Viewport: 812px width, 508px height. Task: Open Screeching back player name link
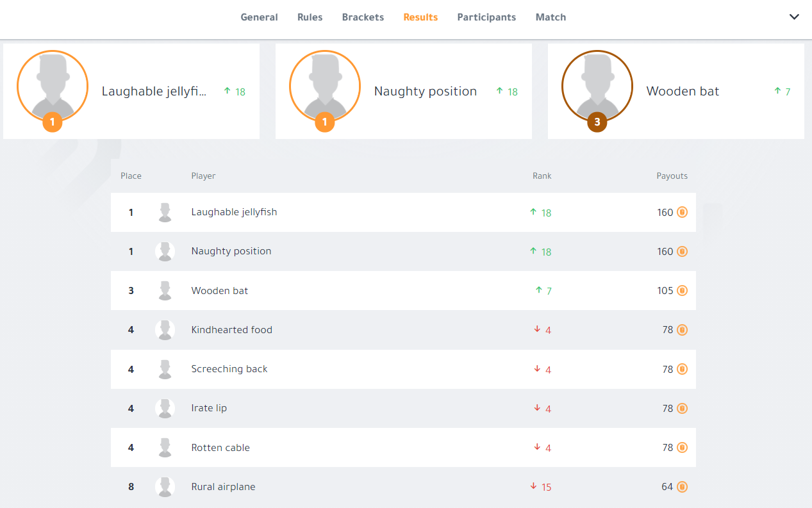tap(229, 369)
